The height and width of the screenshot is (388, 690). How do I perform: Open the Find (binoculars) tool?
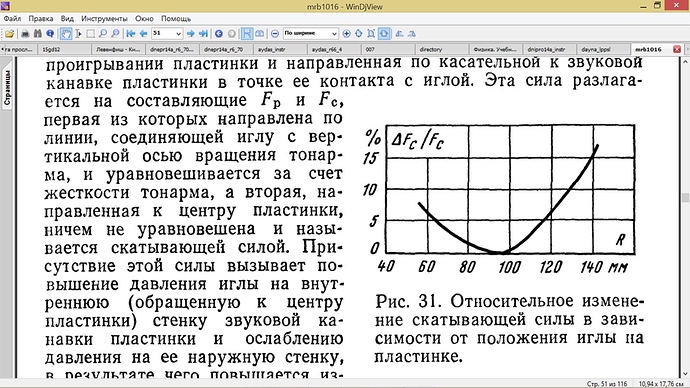37,33
